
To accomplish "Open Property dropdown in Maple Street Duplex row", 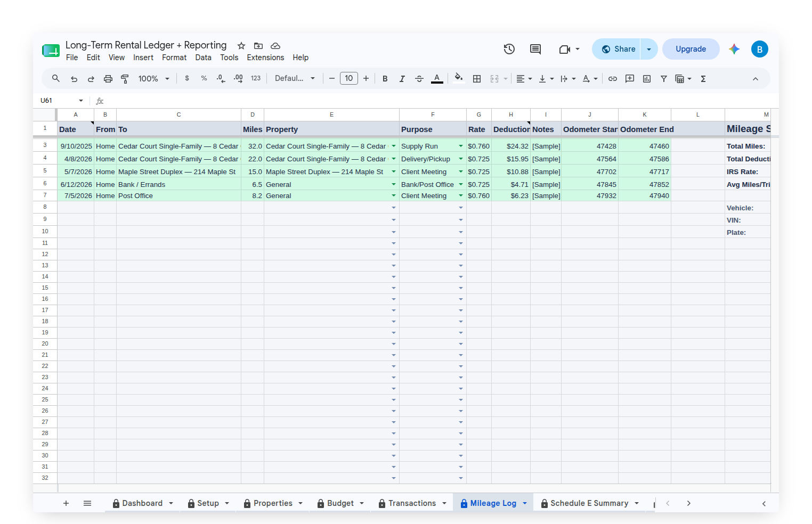I will pyautogui.click(x=394, y=171).
